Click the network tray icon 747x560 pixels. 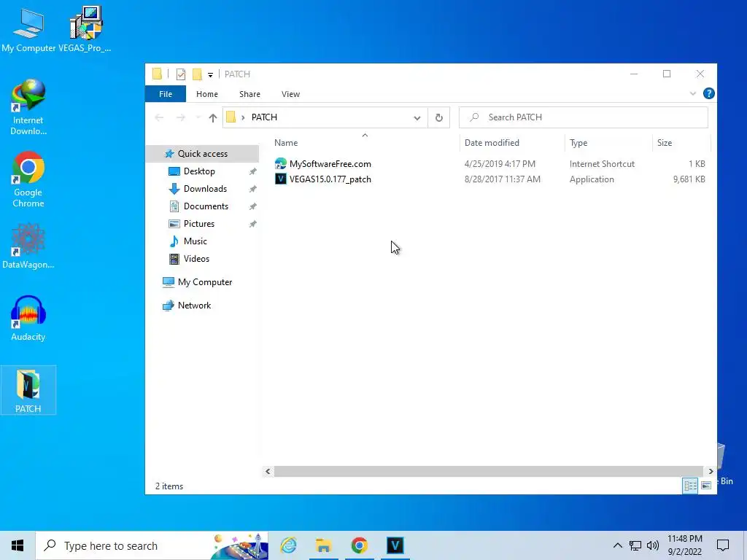pos(635,545)
